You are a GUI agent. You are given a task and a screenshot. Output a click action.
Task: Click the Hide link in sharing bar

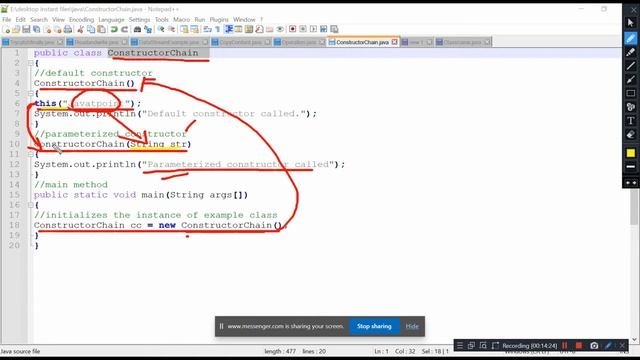(x=412, y=326)
